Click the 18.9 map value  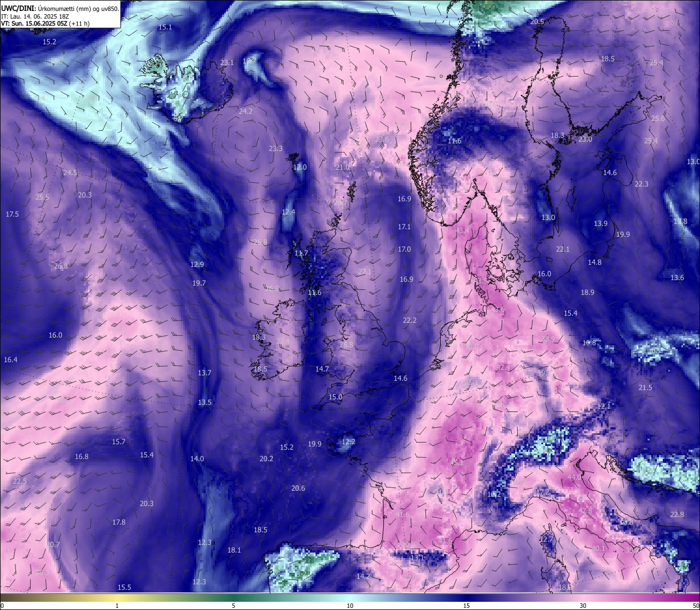(587, 292)
